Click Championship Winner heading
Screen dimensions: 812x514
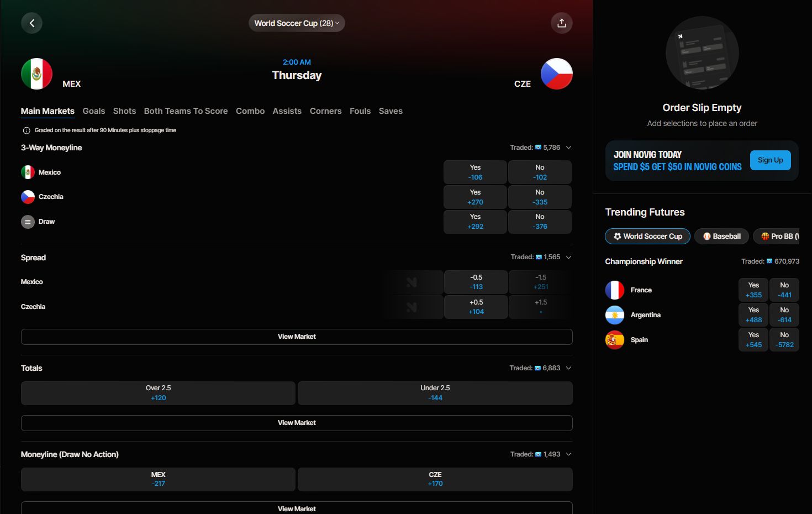[x=644, y=261]
